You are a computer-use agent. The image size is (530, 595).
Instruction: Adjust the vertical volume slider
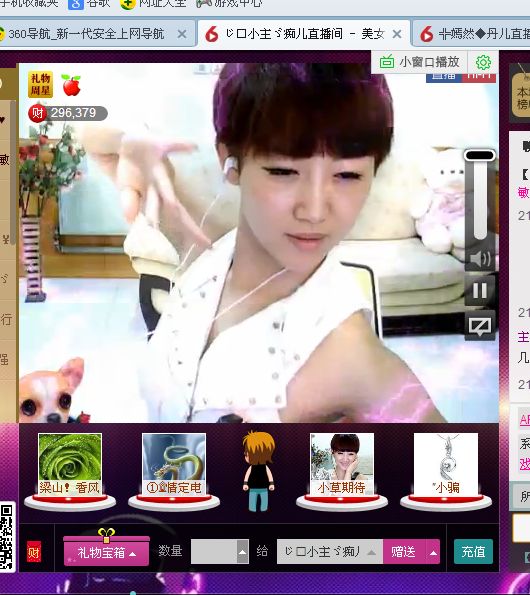tap(480, 195)
